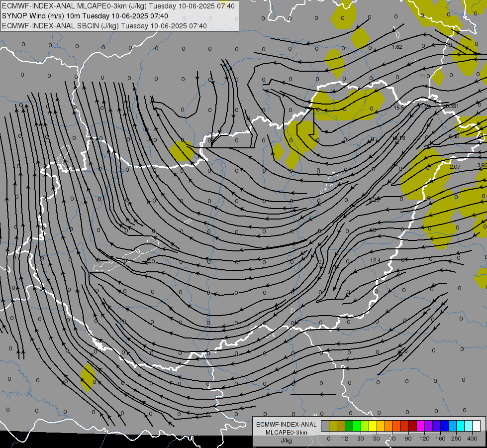Choose the magenta legend swatch

421,426
